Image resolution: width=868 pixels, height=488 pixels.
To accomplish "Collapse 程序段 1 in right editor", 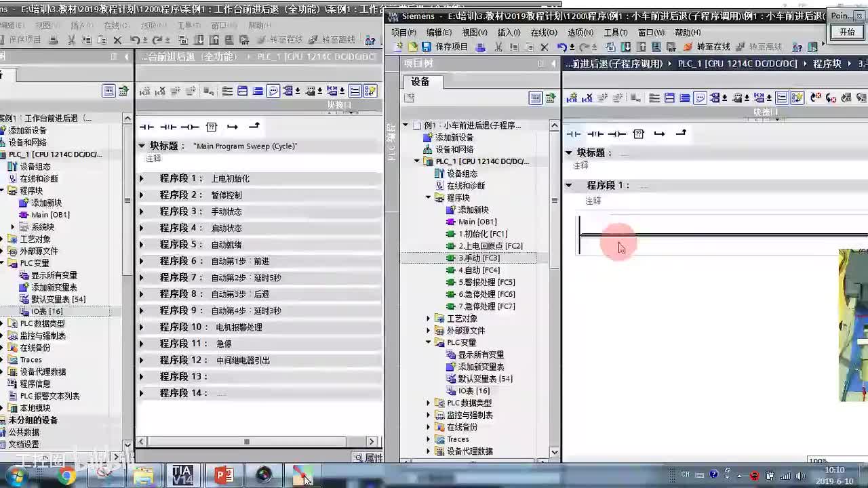I will coord(569,185).
